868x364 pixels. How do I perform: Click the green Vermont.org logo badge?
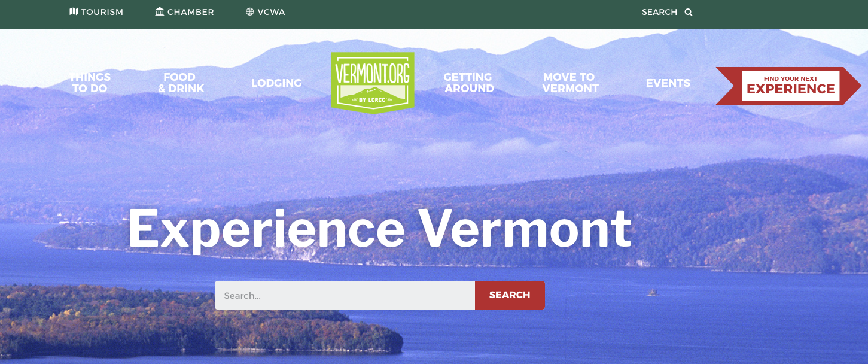(x=373, y=82)
